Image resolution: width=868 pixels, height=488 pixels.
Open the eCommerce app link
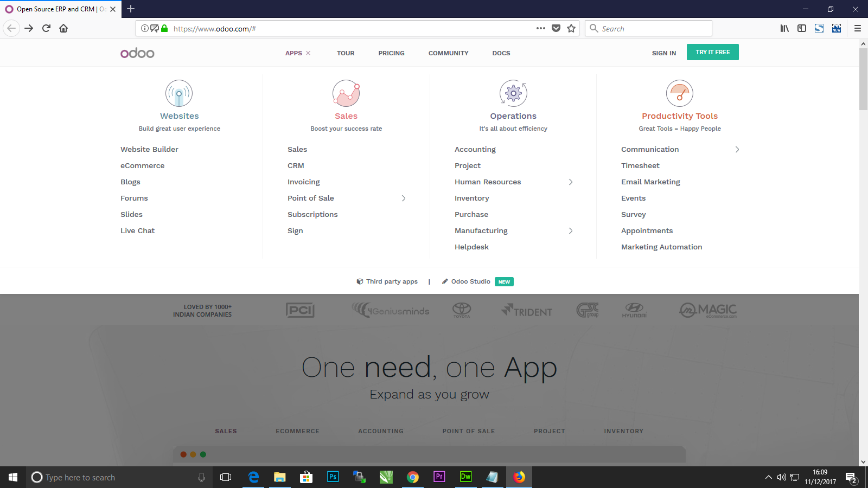(143, 165)
